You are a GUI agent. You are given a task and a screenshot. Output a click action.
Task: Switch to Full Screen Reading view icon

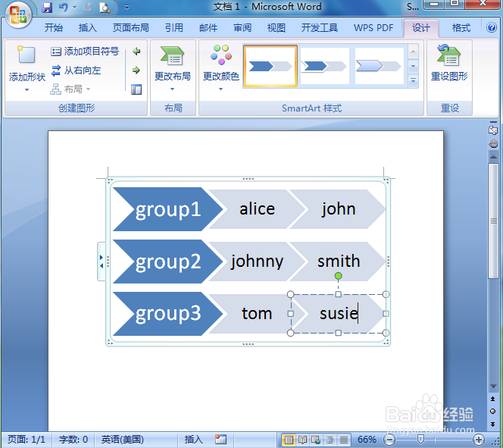pos(302,440)
